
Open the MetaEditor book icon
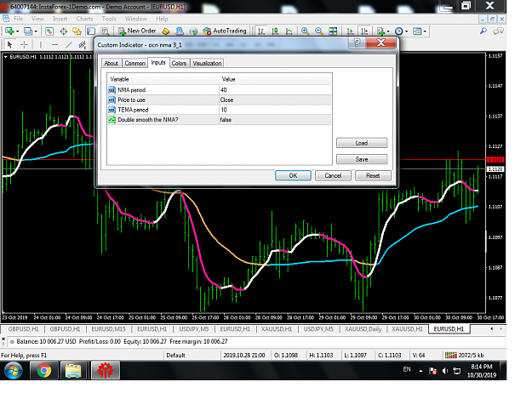pos(166,31)
